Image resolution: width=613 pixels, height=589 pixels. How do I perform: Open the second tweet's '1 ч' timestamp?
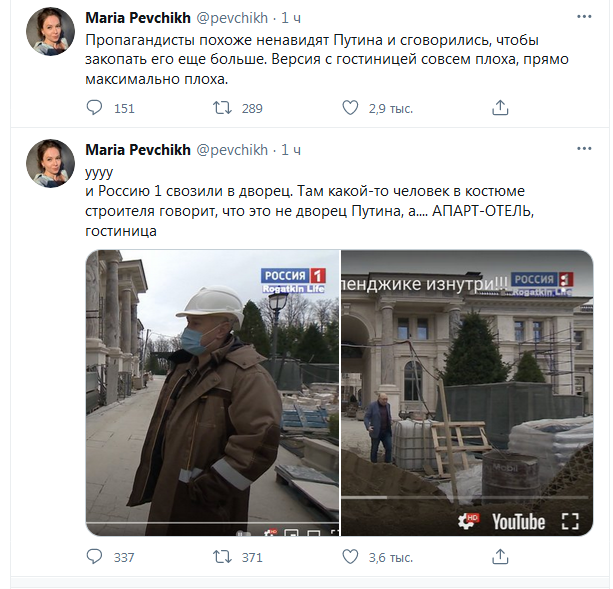[293, 149]
